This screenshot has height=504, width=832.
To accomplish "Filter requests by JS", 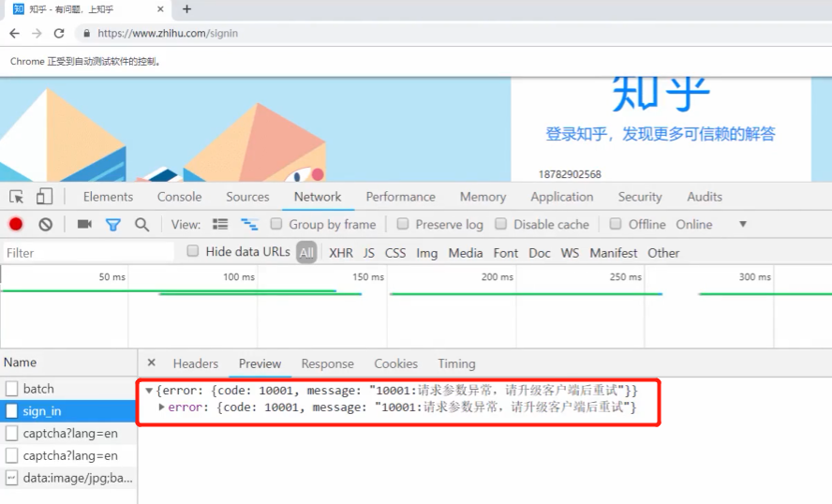I will click(x=369, y=253).
